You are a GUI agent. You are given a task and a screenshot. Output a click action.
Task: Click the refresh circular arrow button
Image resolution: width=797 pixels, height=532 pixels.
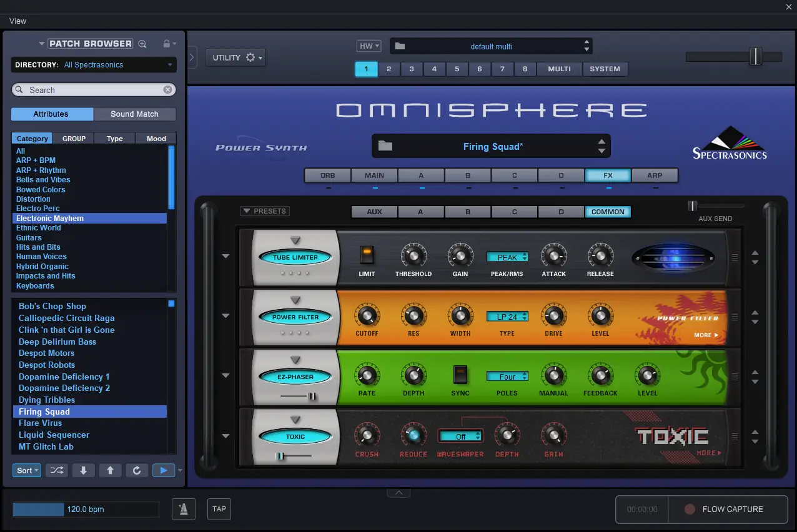coord(137,470)
